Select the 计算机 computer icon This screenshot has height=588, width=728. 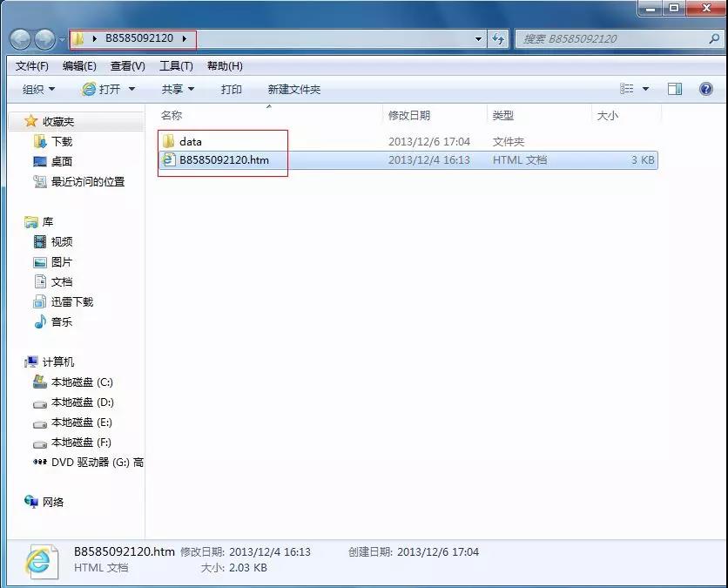pos(31,362)
